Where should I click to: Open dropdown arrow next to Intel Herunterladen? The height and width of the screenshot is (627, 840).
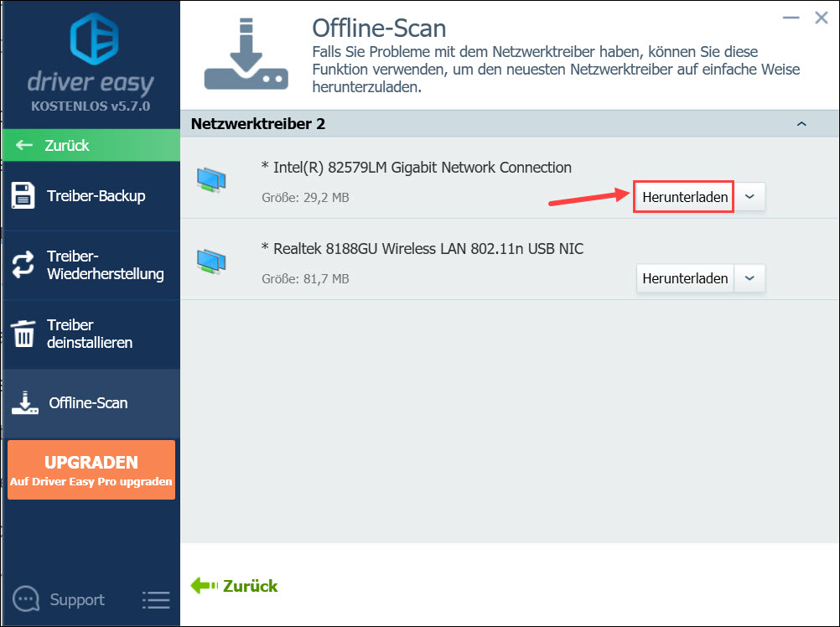[x=749, y=196]
